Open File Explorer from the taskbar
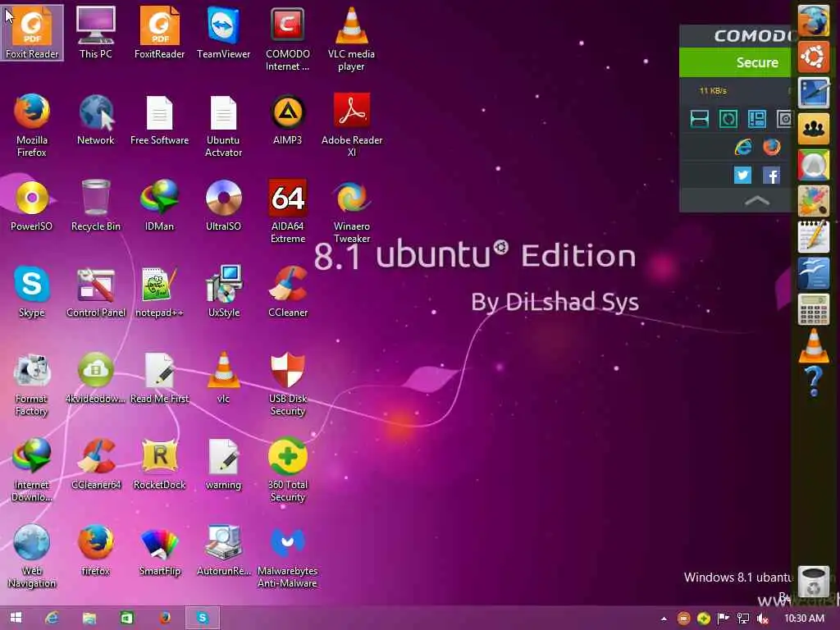The image size is (840, 630). pyautogui.click(x=89, y=618)
